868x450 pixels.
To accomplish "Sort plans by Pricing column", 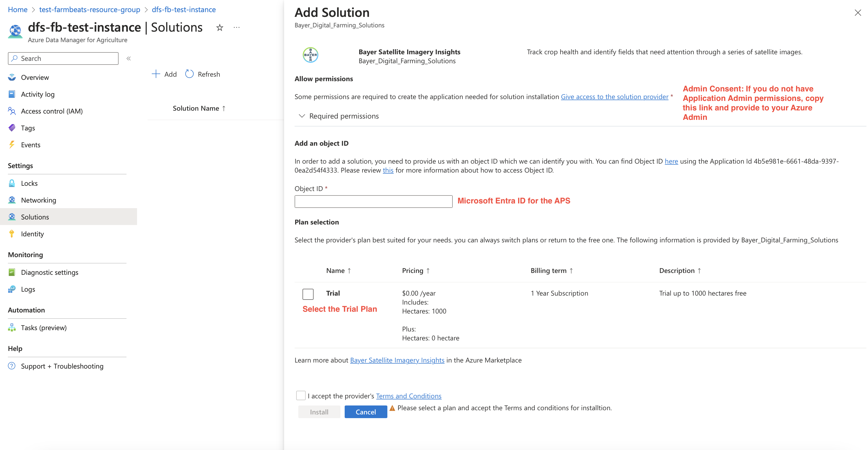I will click(416, 271).
